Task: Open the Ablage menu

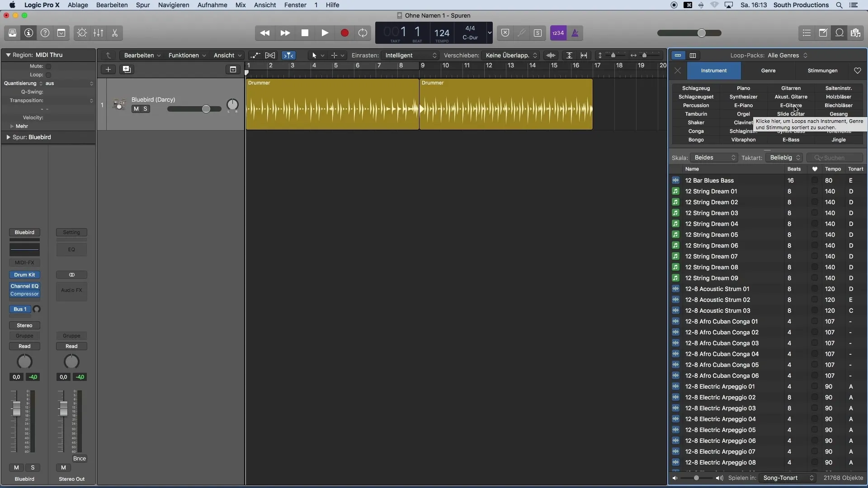Action: tap(78, 5)
